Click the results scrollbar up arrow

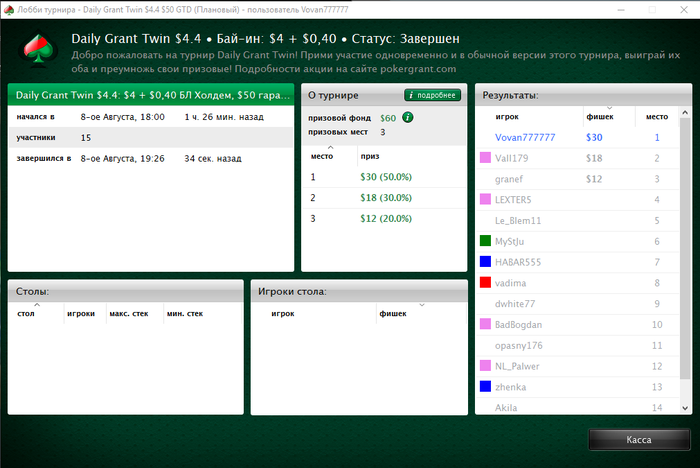coord(685,113)
